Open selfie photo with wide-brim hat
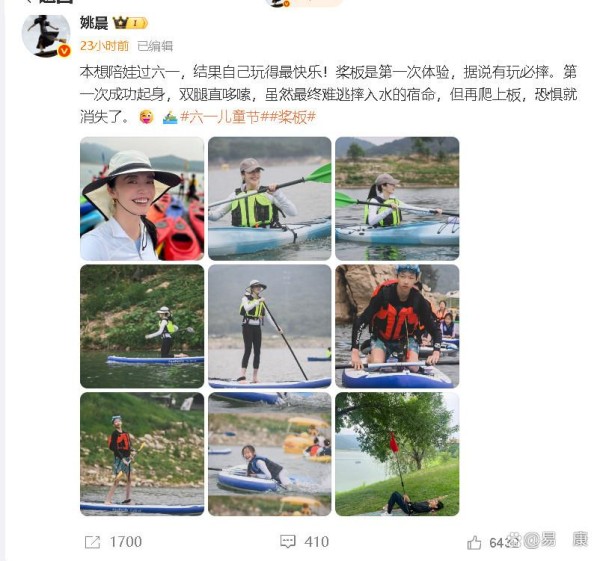 click(142, 199)
